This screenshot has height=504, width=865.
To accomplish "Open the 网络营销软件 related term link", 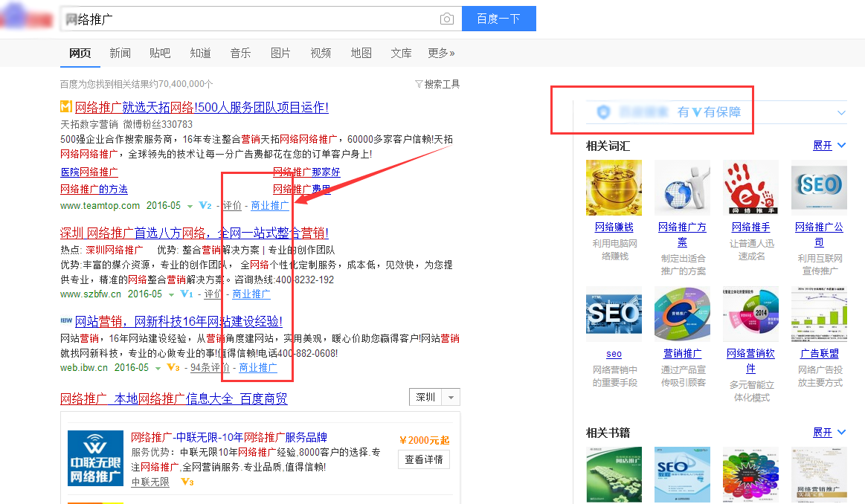I will click(750, 361).
